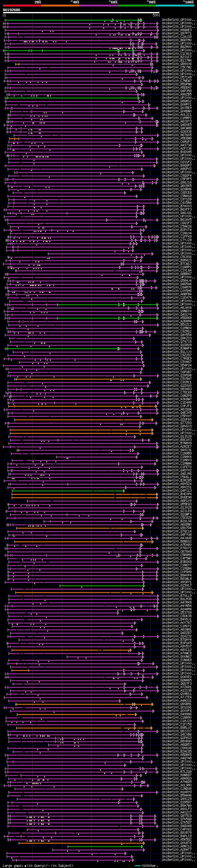Click the query title AU192606
Image resolution: width=197 pixels, height=868 pixels.
[x=11, y=10]
